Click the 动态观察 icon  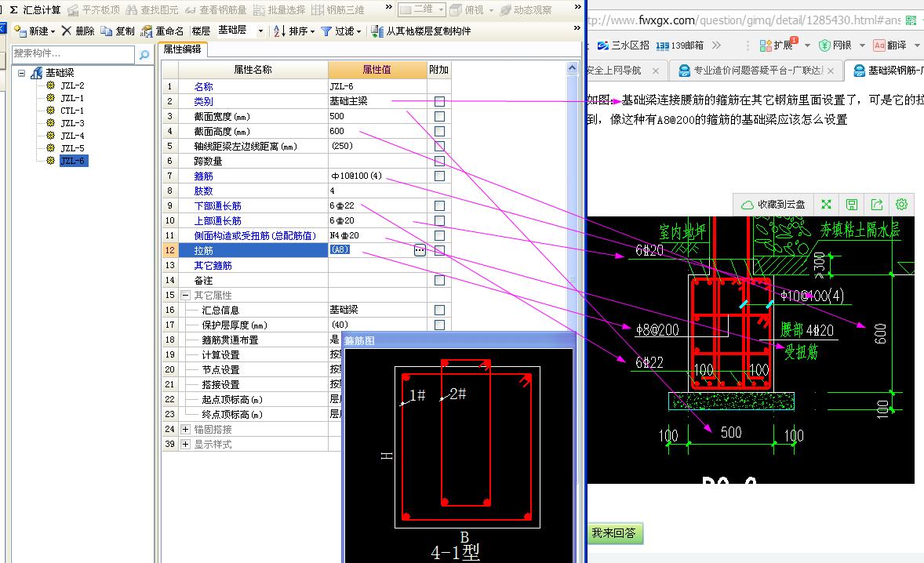(505, 10)
